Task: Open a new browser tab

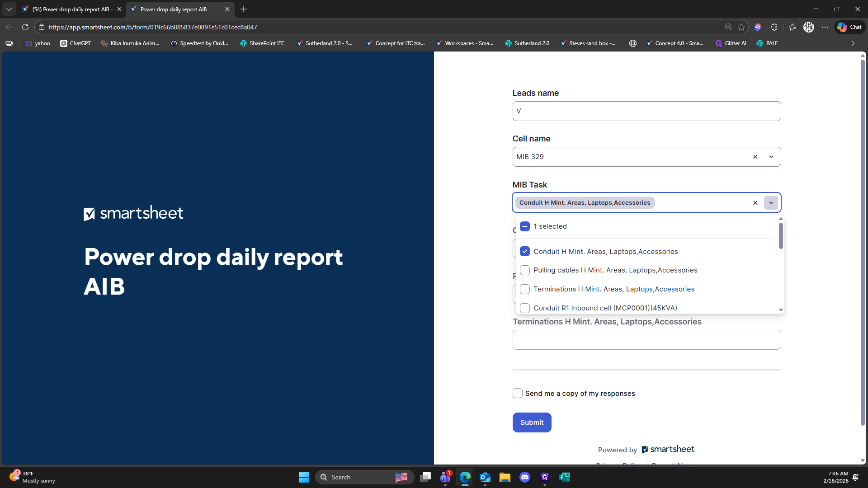Action: (244, 9)
